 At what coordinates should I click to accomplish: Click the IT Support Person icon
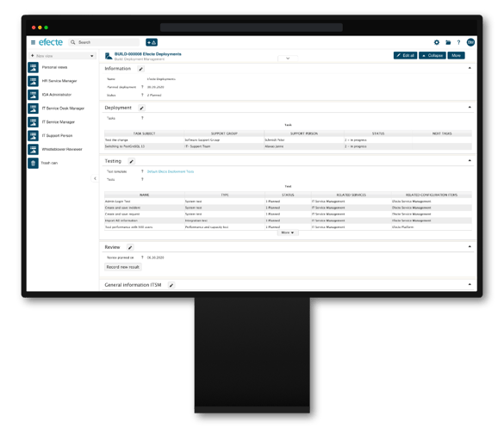[x=33, y=135]
